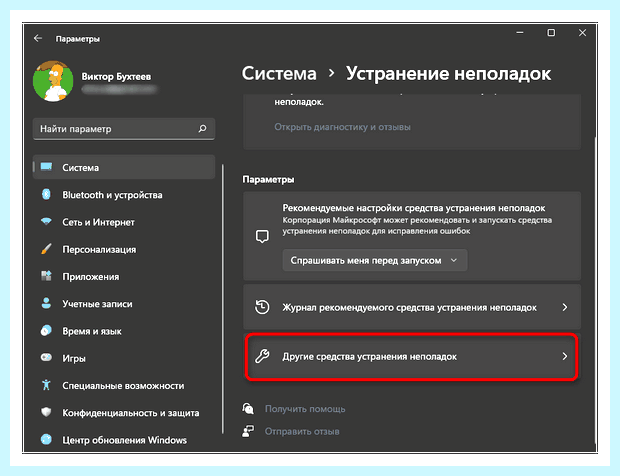Click the Игры gamepad icon
620x476 pixels.
click(x=46, y=358)
